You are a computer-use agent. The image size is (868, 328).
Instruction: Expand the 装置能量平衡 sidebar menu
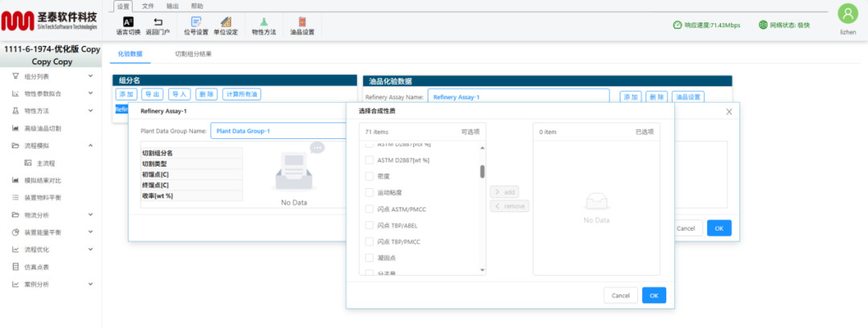tap(91, 232)
